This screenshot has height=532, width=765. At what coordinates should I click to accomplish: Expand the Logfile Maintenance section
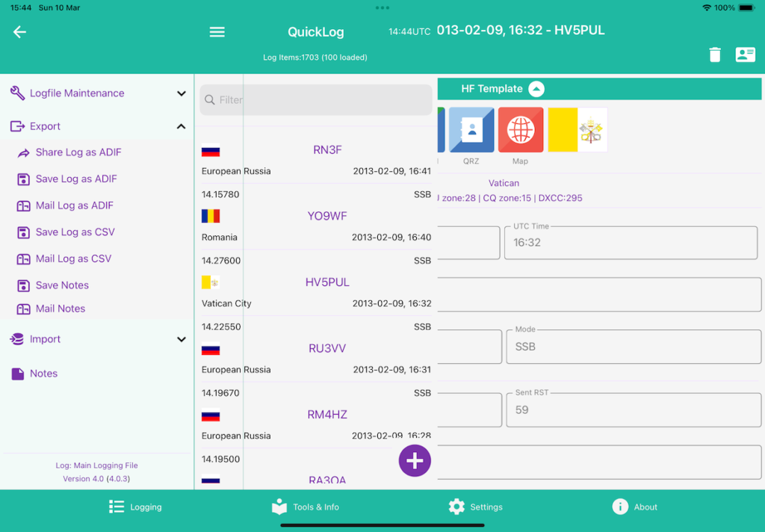click(x=97, y=93)
